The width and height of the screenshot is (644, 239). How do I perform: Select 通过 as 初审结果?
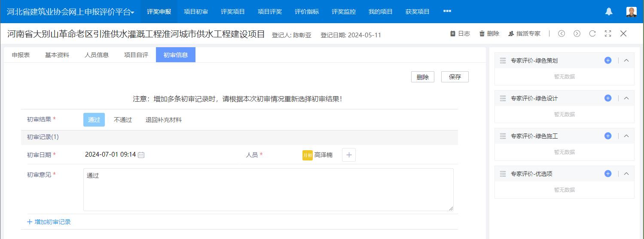[x=94, y=120]
